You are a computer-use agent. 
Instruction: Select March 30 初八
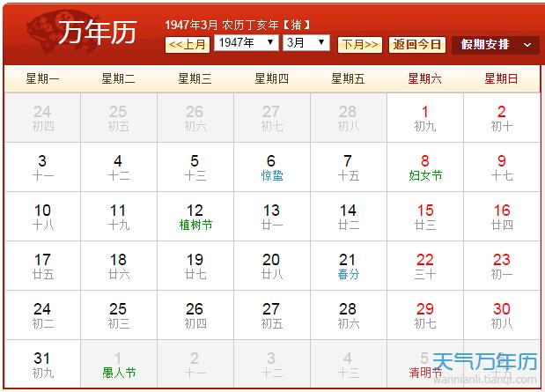pos(502,315)
